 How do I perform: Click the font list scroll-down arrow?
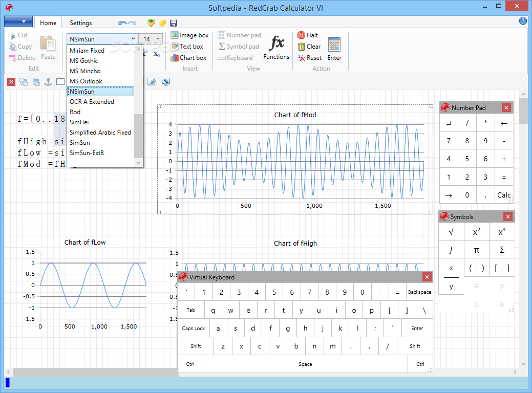(138, 163)
